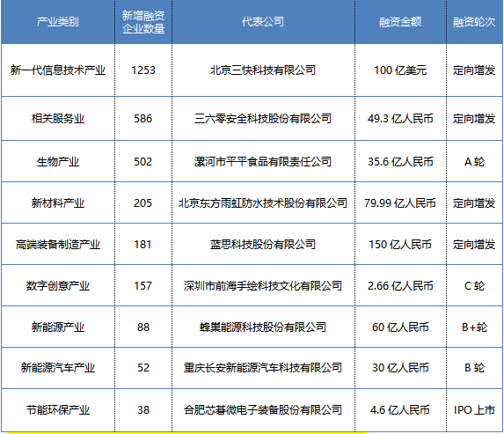504x434 pixels.
Task: Select 北京三快科技有限公司 cell
Action: pos(263,70)
